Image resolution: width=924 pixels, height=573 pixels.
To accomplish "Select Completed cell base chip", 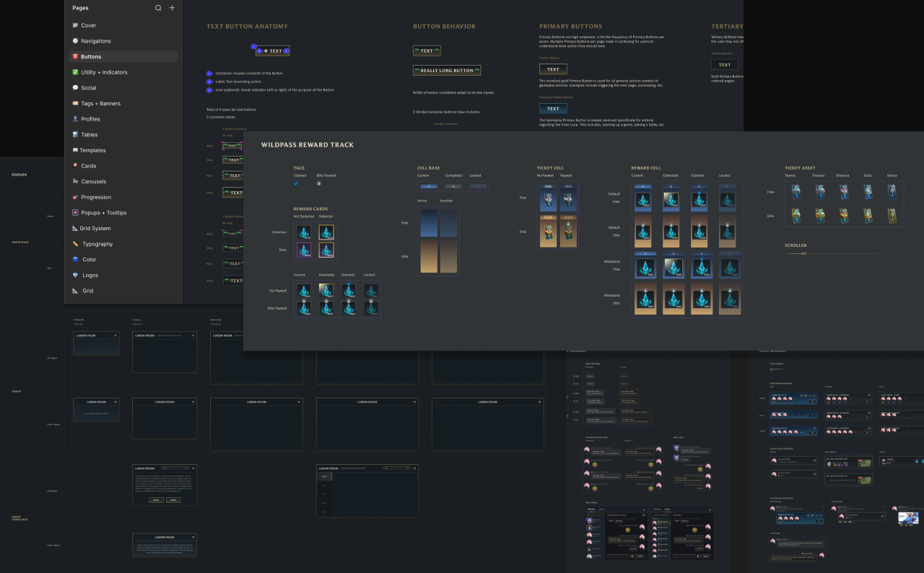I will coord(453,186).
